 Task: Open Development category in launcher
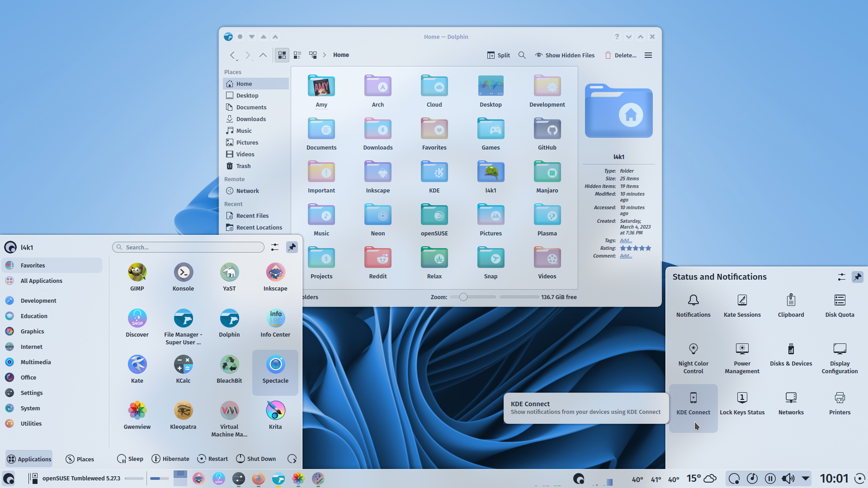[x=52, y=301]
